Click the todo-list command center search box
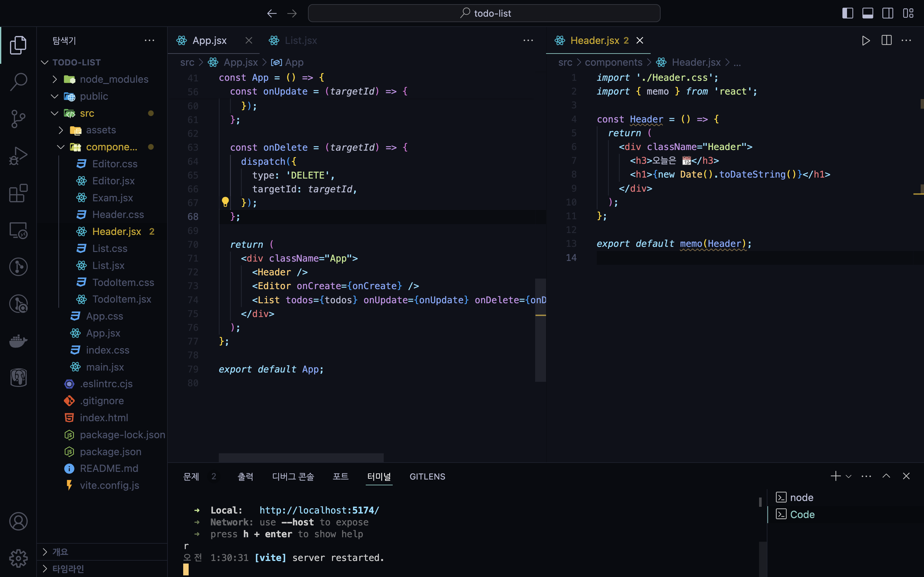The image size is (924, 577). (484, 13)
